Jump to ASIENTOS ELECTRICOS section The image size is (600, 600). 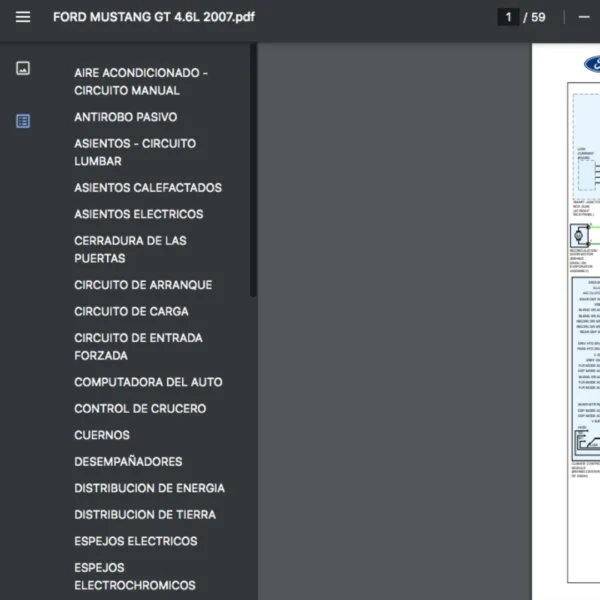coord(139,214)
